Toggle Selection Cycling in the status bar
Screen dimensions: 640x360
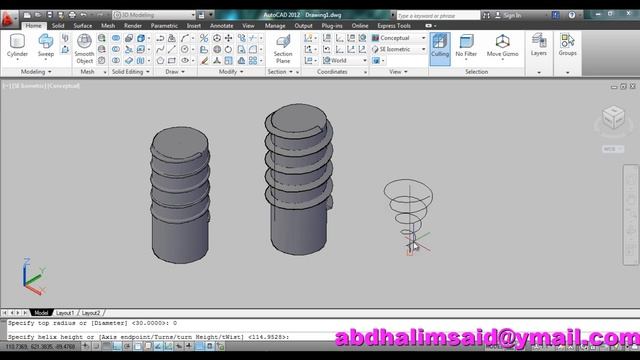pos(220,347)
